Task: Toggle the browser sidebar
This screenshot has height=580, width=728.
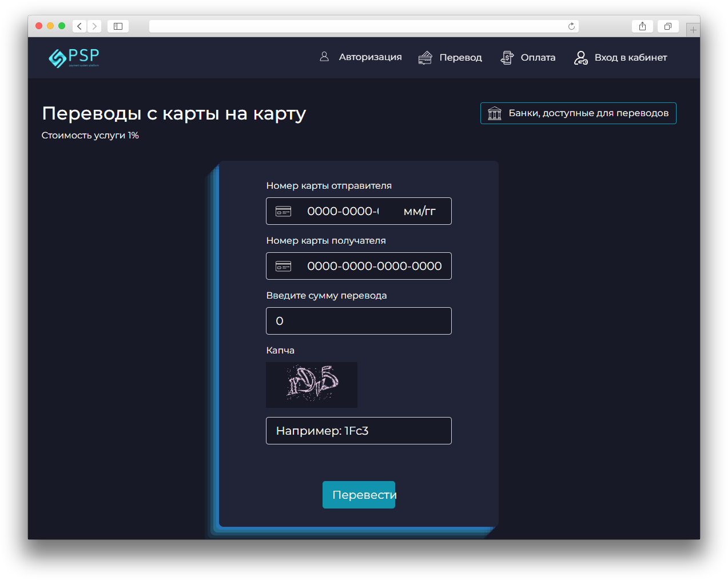Action: click(118, 26)
